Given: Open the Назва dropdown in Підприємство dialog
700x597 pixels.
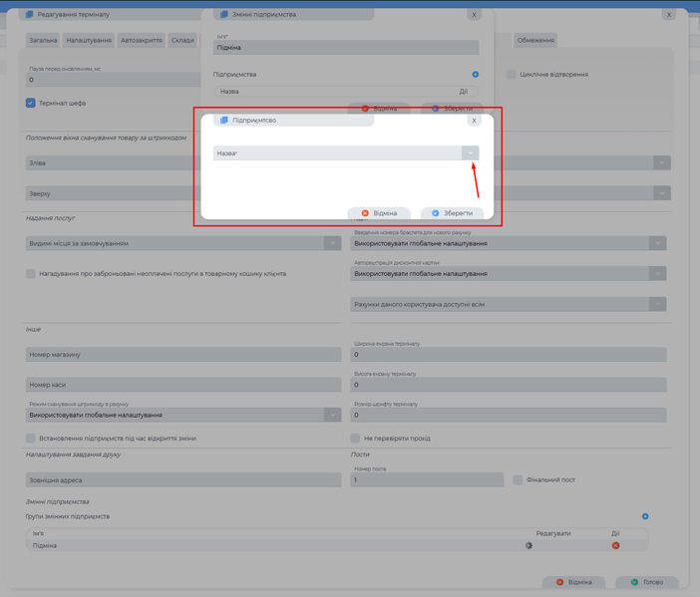Looking at the screenshot, I should tap(470, 153).
